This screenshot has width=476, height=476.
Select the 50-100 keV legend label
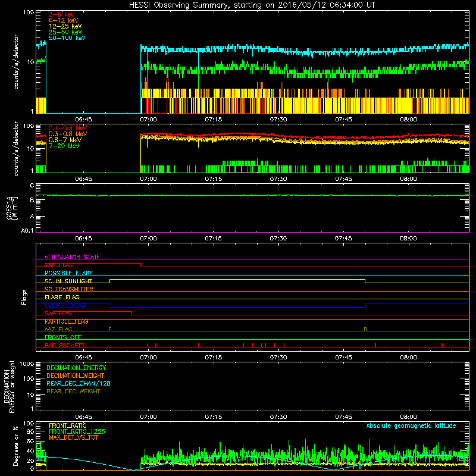(67, 38)
